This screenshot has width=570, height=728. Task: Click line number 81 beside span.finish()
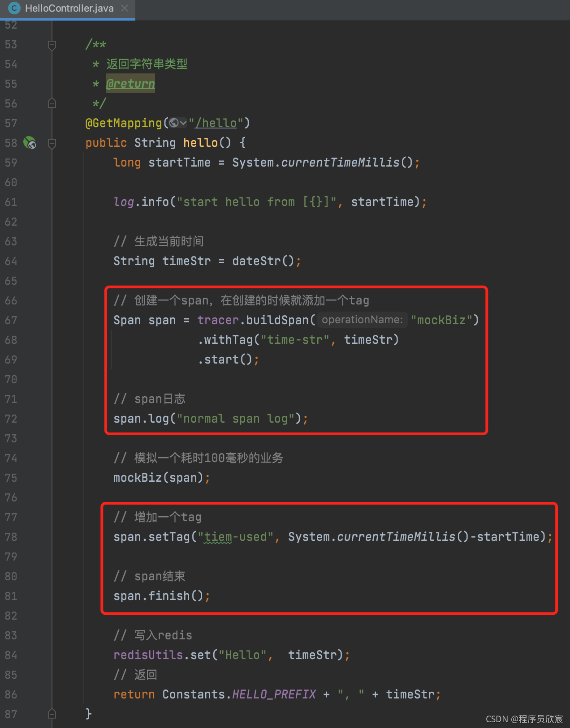tap(11, 596)
